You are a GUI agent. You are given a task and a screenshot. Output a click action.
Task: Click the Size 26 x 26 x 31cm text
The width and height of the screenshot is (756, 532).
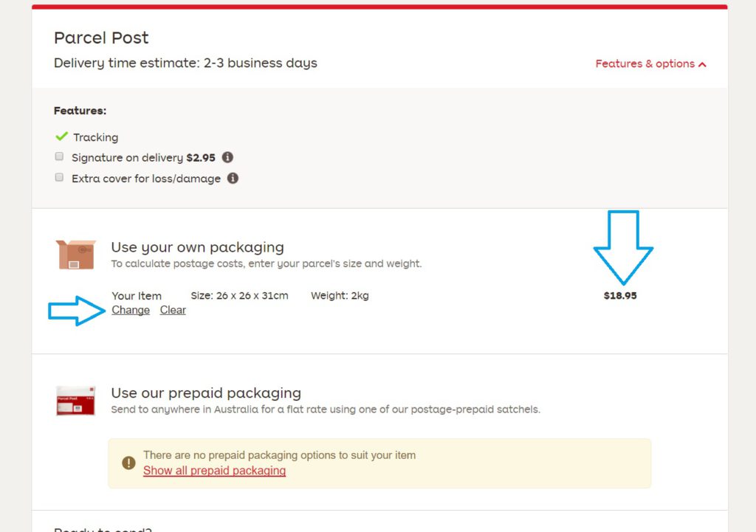[240, 295]
